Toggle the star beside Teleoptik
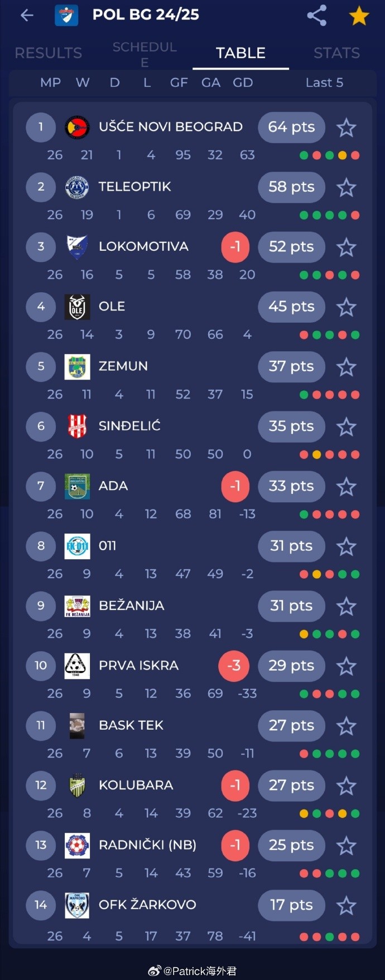The height and width of the screenshot is (980, 385). click(346, 187)
